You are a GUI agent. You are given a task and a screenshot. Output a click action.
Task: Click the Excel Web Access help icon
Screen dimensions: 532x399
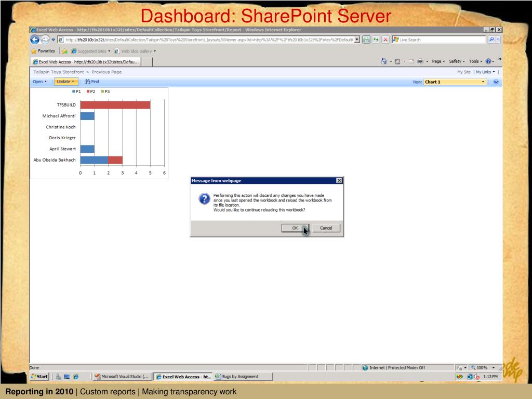496,82
